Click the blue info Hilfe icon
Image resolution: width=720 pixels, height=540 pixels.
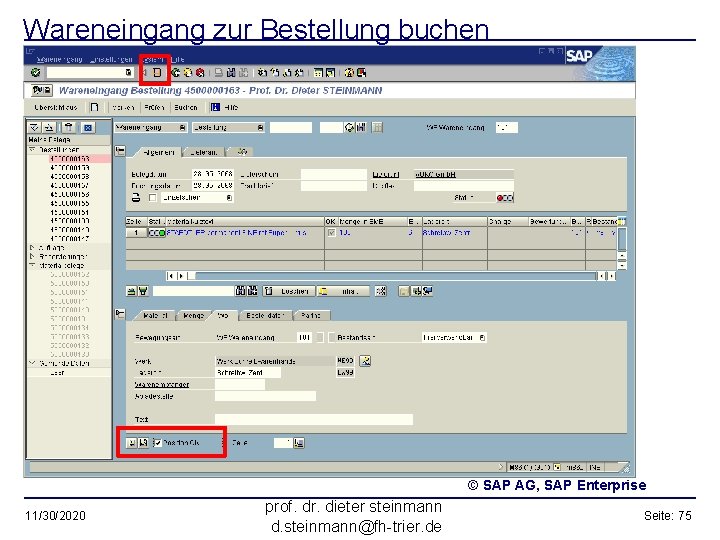point(215,107)
